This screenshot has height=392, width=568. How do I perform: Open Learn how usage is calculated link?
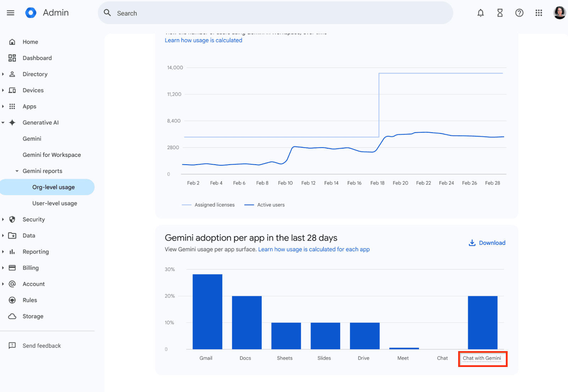[x=203, y=40]
